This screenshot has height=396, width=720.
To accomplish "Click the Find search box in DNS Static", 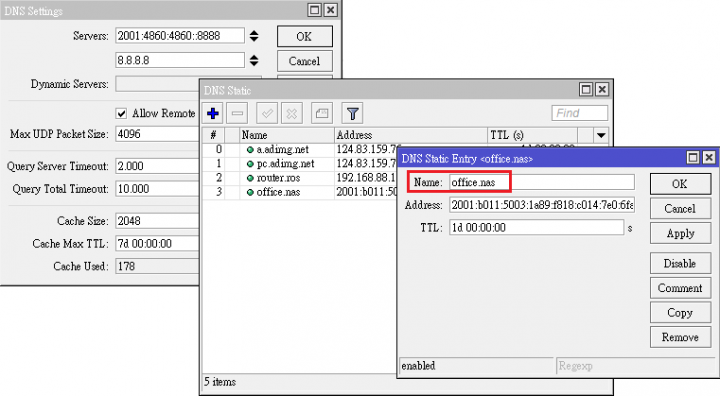I will click(x=579, y=113).
